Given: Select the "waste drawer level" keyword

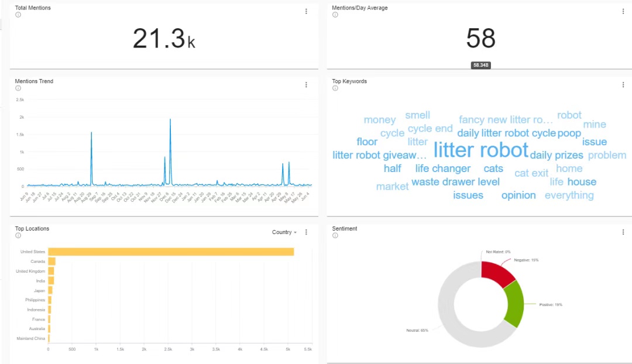Looking at the screenshot, I should click(x=455, y=182).
